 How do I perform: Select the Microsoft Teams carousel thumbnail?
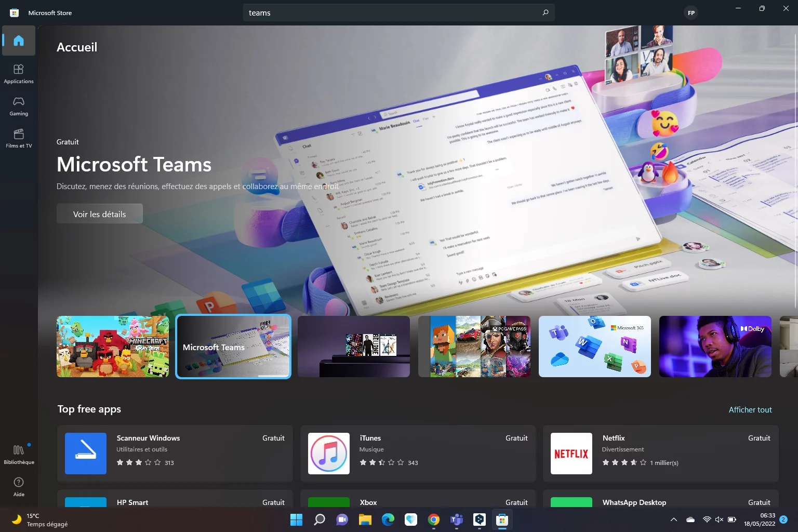pyautogui.click(x=233, y=347)
